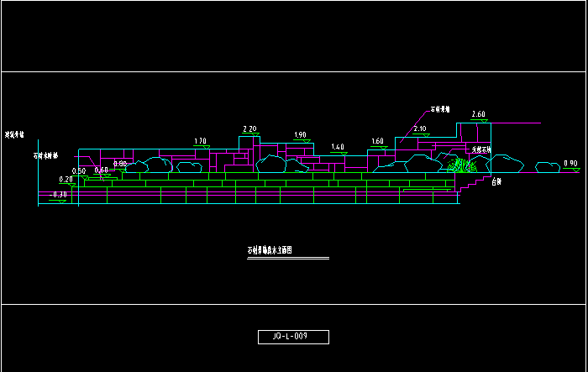Select the top-left Chinese label above the cyan axis
Screen dimensions: 588x372
14,134
